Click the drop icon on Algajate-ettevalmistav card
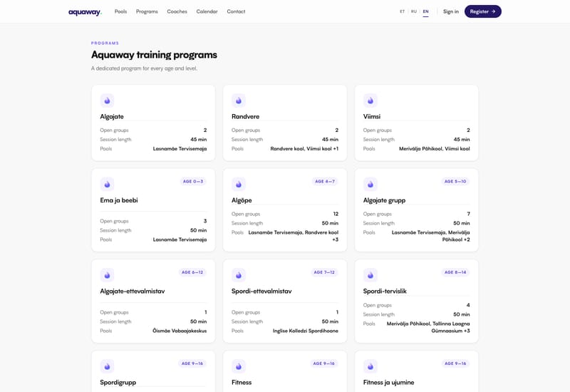 point(108,275)
